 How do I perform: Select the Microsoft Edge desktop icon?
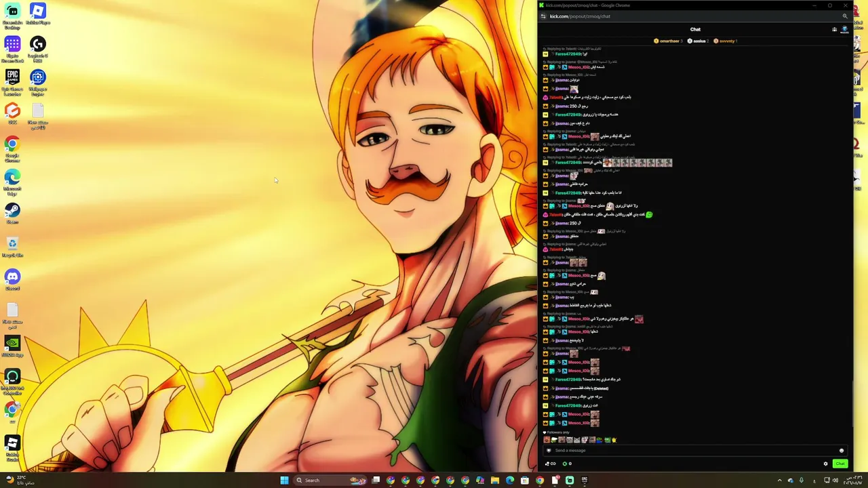tap(12, 182)
